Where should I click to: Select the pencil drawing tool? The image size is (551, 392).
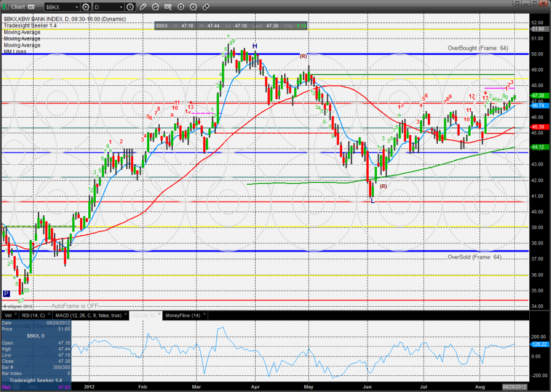[x=142, y=7]
